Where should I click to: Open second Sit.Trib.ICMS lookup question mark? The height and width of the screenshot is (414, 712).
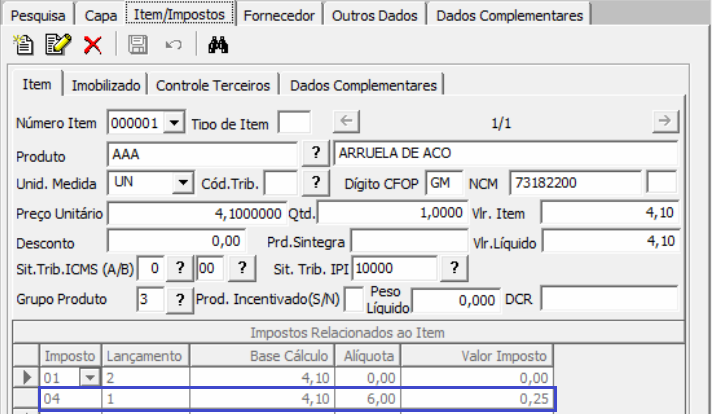point(242,268)
